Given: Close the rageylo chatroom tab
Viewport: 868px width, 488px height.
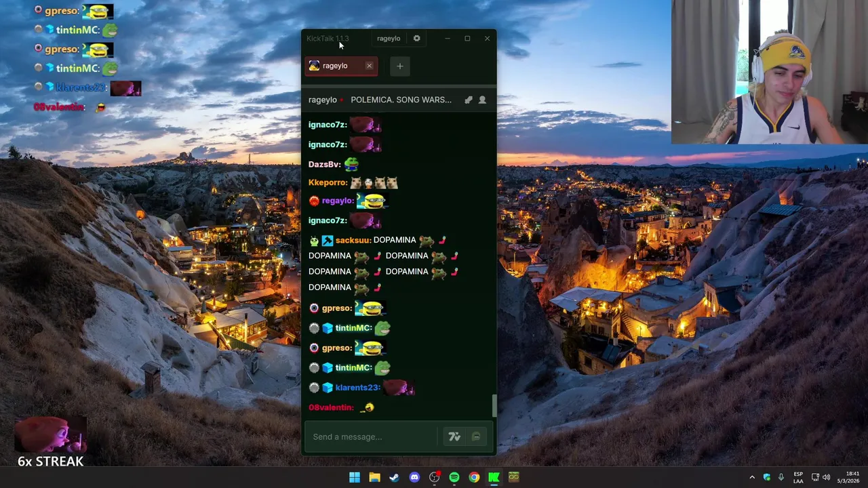Looking at the screenshot, I should click(x=369, y=66).
